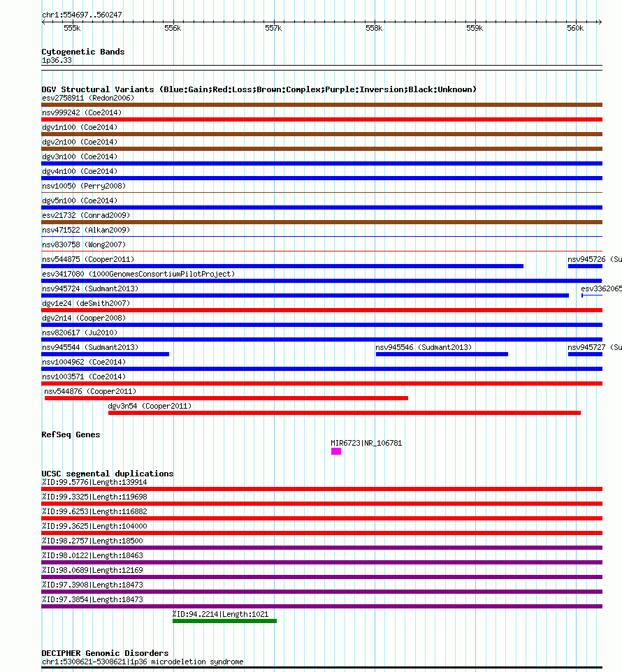Select duplication %ID:99.3625 Length:104000
This screenshot has height=672, width=622.
click(x=322, y=533)
